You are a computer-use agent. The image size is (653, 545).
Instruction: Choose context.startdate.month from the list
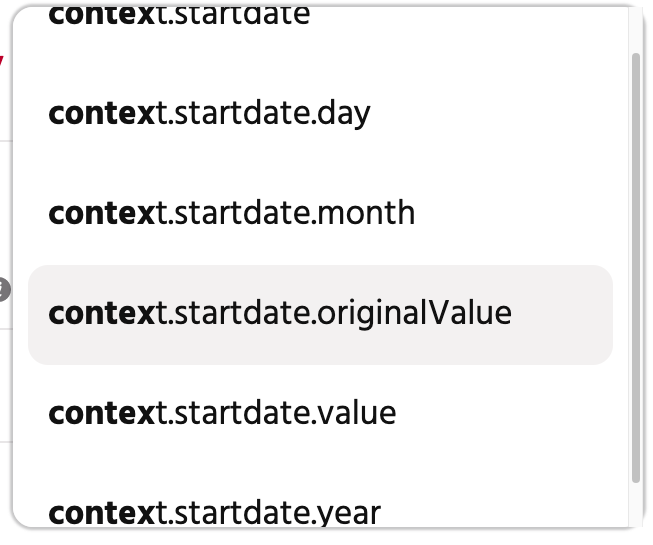click(x=231, y=213)
